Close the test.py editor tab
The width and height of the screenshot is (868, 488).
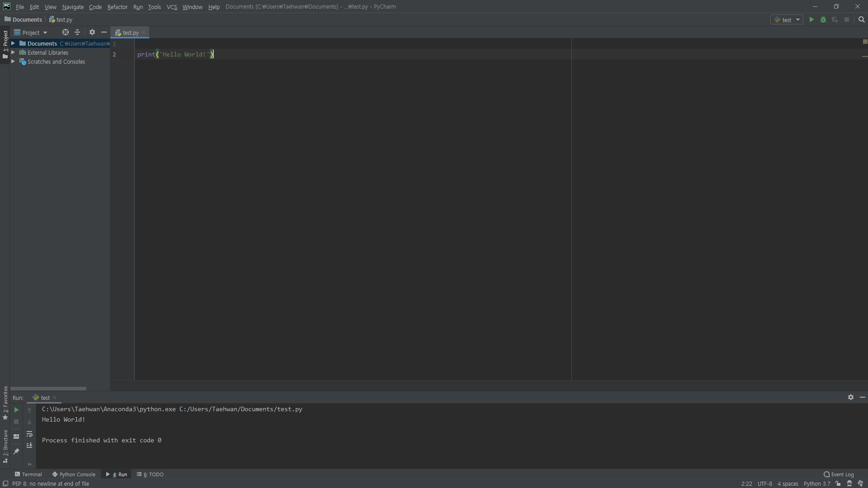coord(144,33)
